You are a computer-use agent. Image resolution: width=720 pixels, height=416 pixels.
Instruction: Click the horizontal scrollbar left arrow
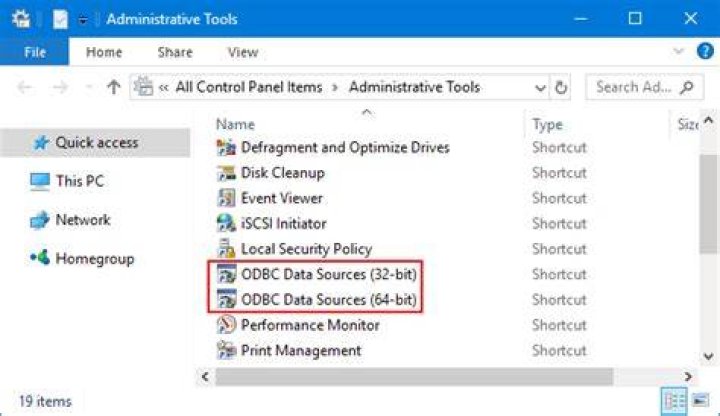tap(205, 377)
